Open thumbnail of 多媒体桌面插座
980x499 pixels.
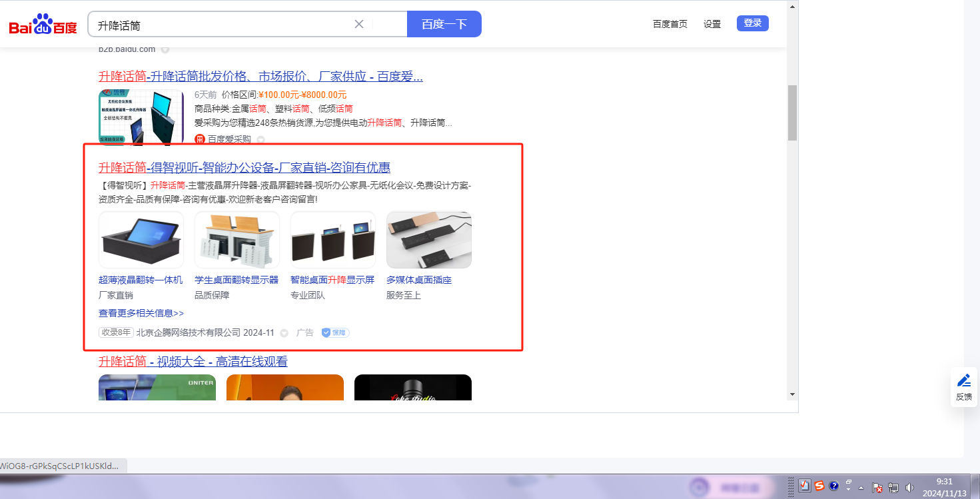pyautogui.click(x=429, y=240)
